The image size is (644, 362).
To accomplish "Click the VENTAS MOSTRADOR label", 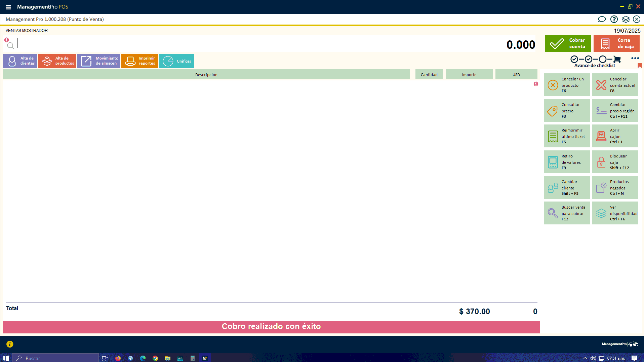I will [x=27, y=30].
